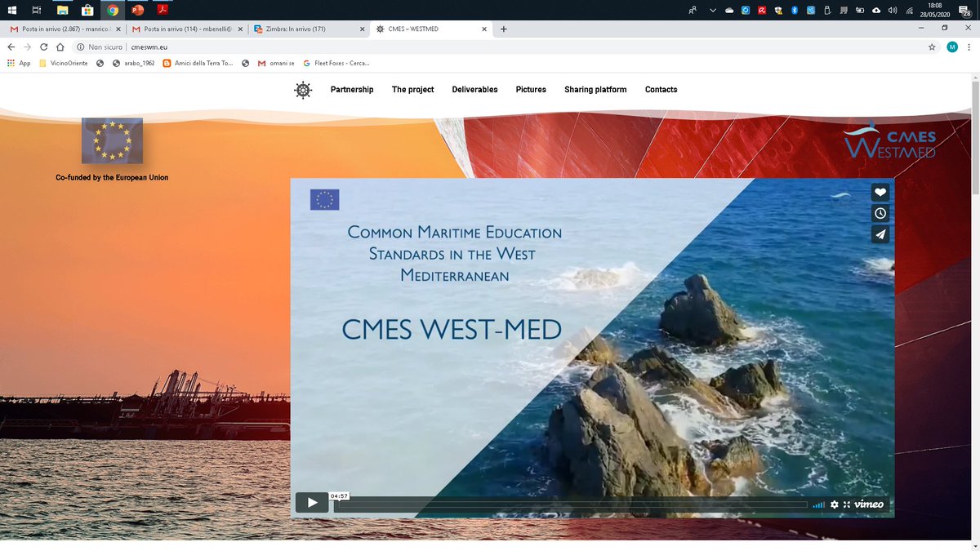This screenshot has width=980, height=551.
Task: Adjust Vimeo volume bars
Action: (x=818, y=504)
